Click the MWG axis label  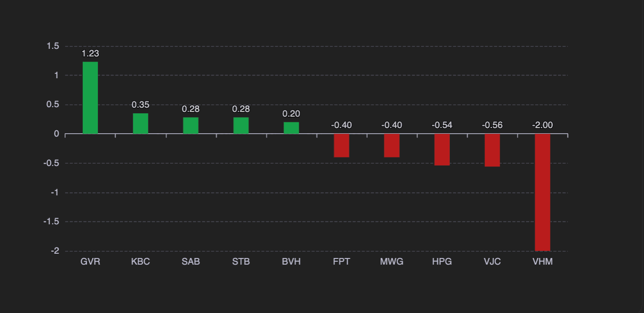(392, 262)
